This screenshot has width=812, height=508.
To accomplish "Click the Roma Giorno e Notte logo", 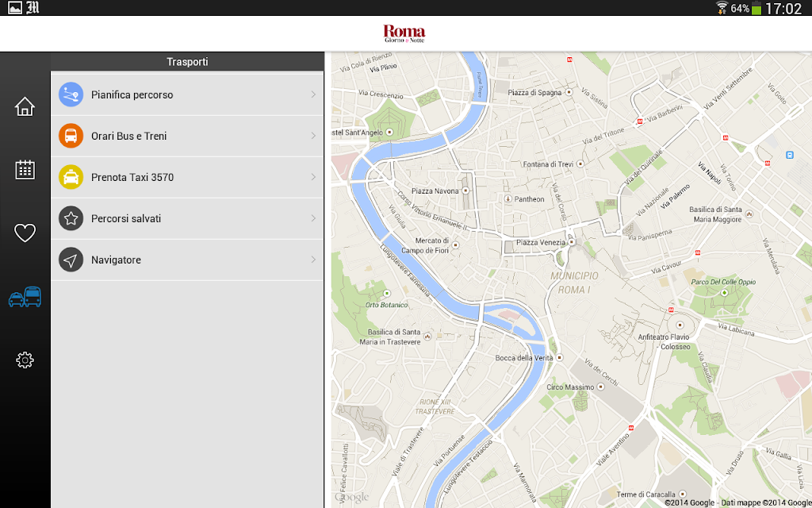I will (404, 33).
